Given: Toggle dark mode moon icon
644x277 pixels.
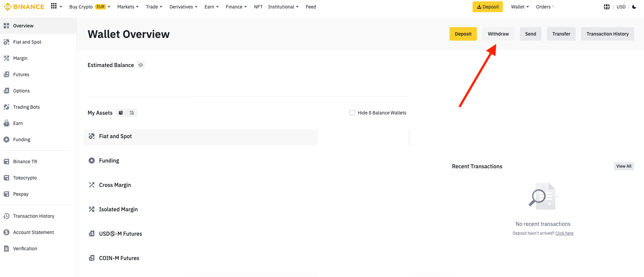Looking at the screenshot, I should pos(634,7).
